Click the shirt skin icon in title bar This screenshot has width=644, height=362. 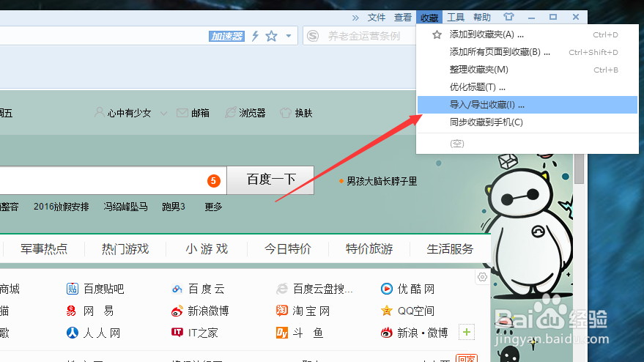click(508, 17)
